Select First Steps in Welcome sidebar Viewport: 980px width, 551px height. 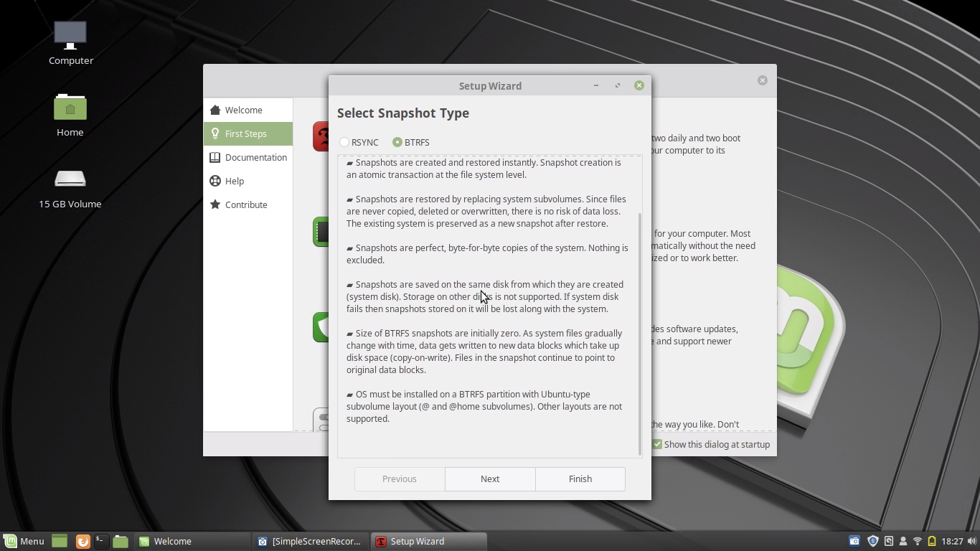248,133
